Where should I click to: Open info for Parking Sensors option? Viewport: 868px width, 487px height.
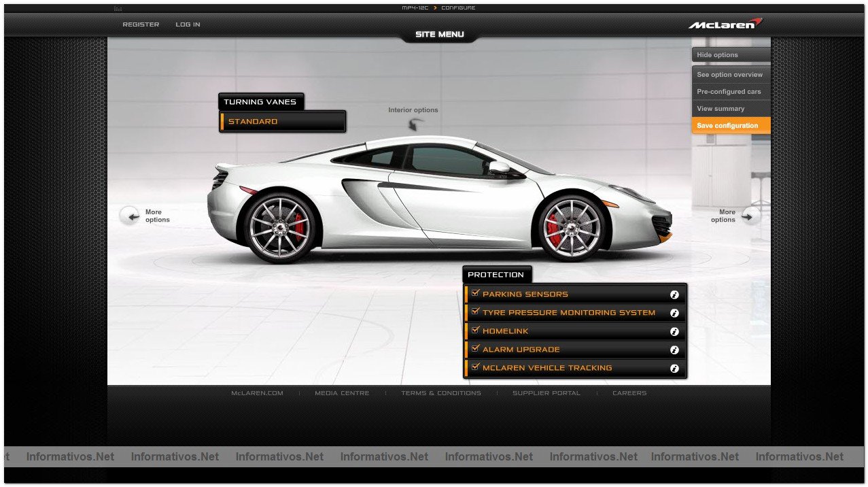click(x=674, y=295)
